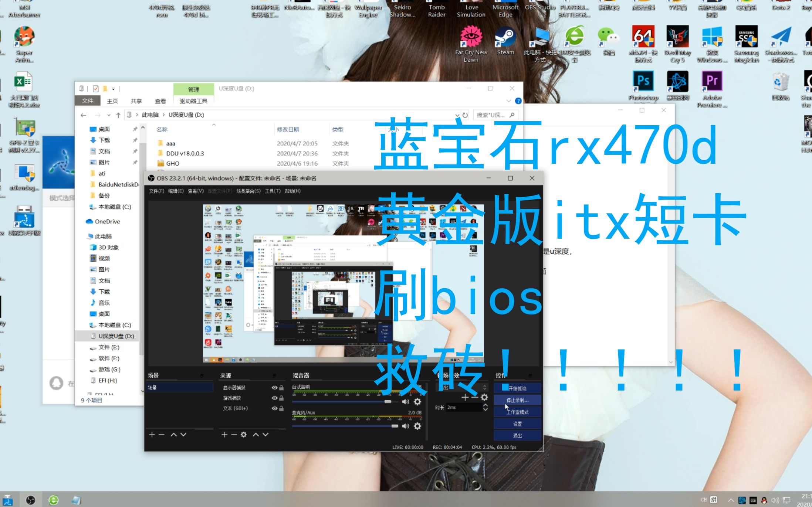The height and width of the screenshot is (507, 812).
Task: Open Steam desktop shortcut
Action: coord(505,41)
